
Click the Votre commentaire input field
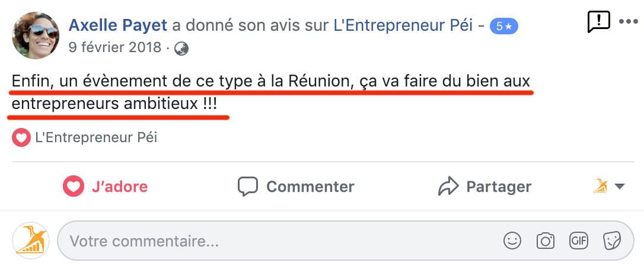point(267,241)
